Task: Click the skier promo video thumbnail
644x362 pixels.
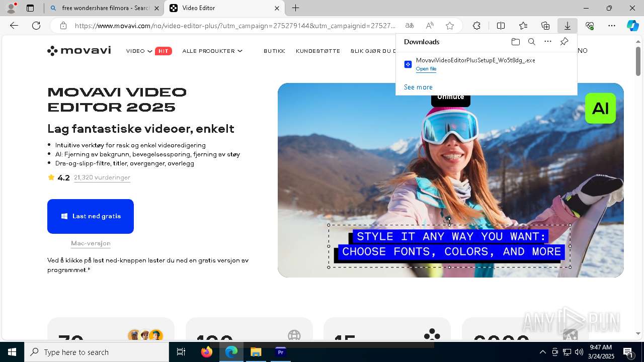Action: pos(451,180)
